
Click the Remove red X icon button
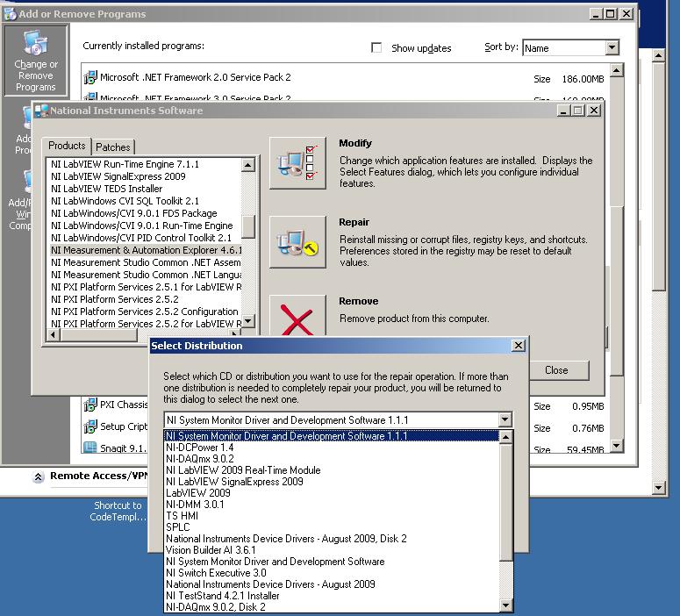click(297, 316)
